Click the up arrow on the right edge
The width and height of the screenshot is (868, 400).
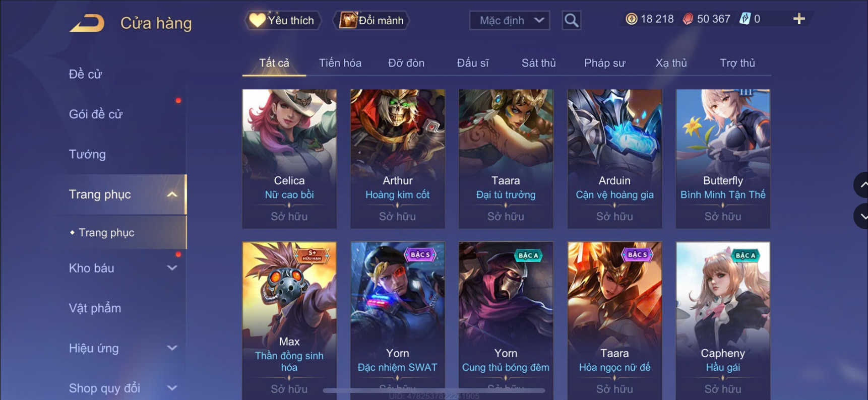click(861, 185)
